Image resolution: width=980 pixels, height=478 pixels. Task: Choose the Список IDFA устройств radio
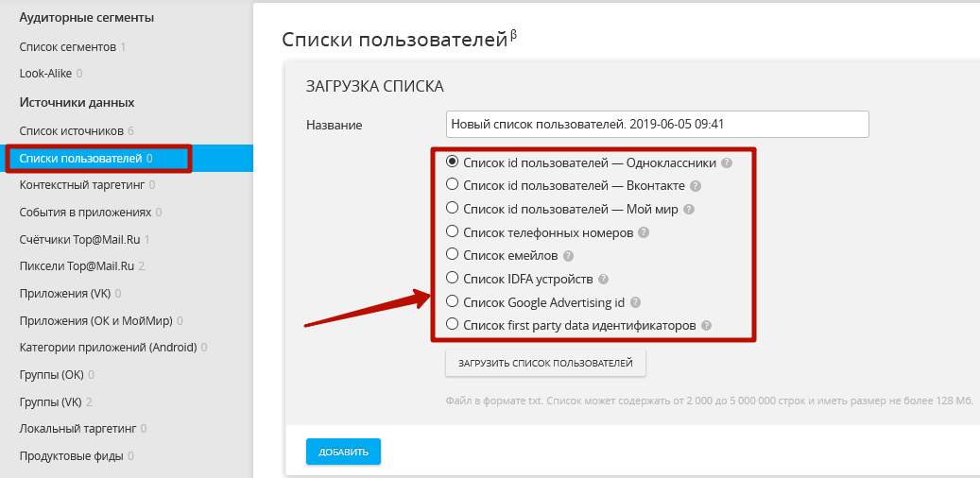point(452,278)
